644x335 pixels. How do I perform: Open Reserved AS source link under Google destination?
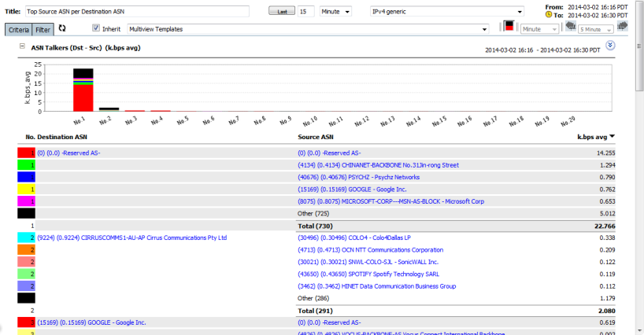coord(329,322)
